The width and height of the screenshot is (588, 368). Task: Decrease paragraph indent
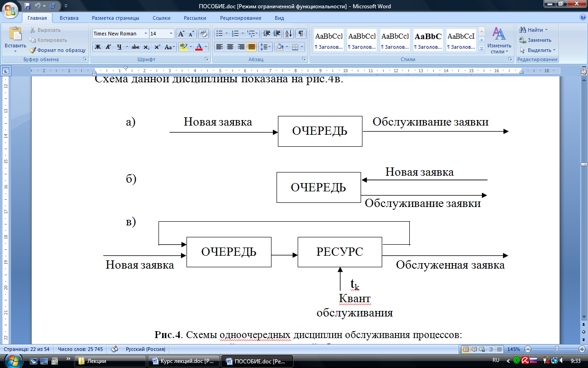point(266,34)
